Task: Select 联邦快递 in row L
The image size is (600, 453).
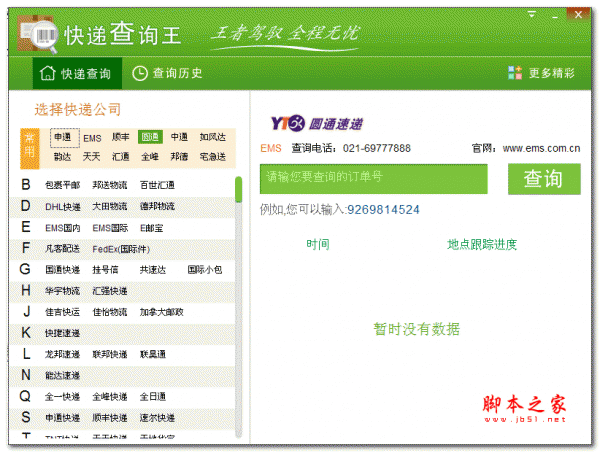Action: point(110,354)
